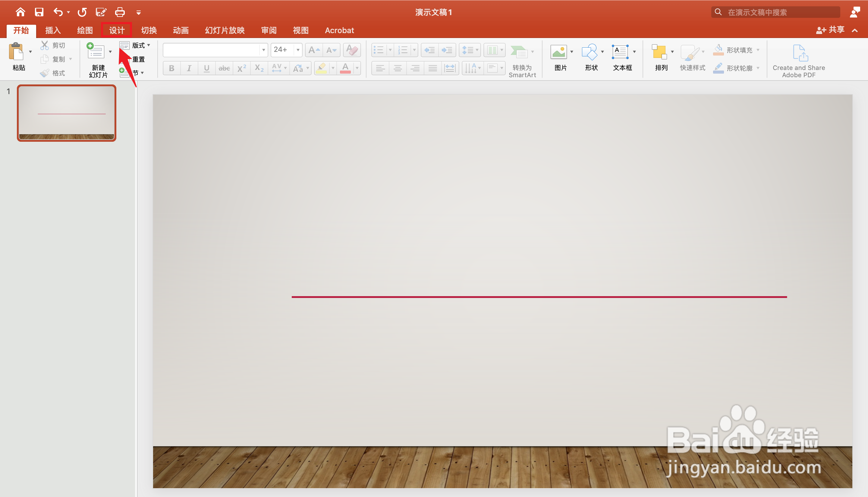Click the 共享 share button
Viewport: 868px width, 497px height.
tap(831, 30)
